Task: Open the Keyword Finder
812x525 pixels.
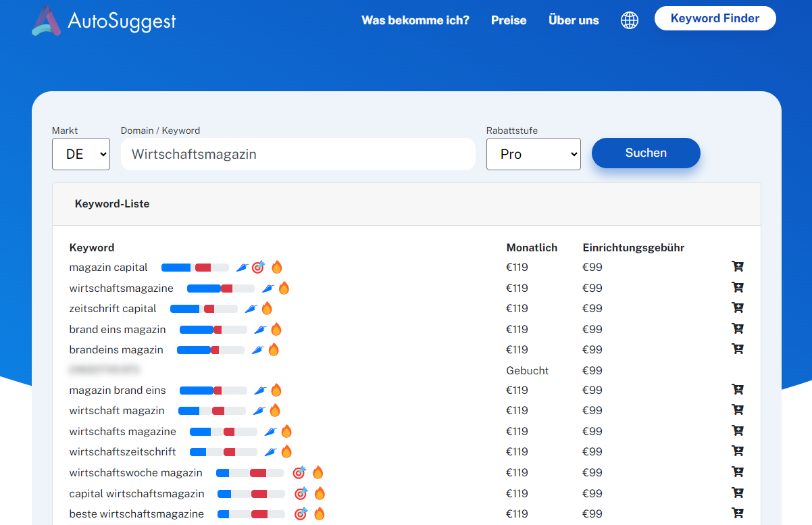Action: click(x=715, y=18)
